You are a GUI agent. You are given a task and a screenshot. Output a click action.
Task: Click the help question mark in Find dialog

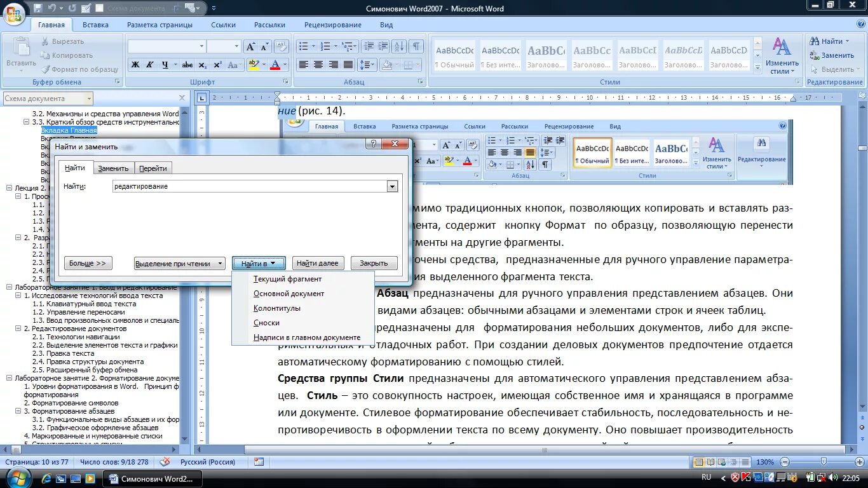(375, 144)
